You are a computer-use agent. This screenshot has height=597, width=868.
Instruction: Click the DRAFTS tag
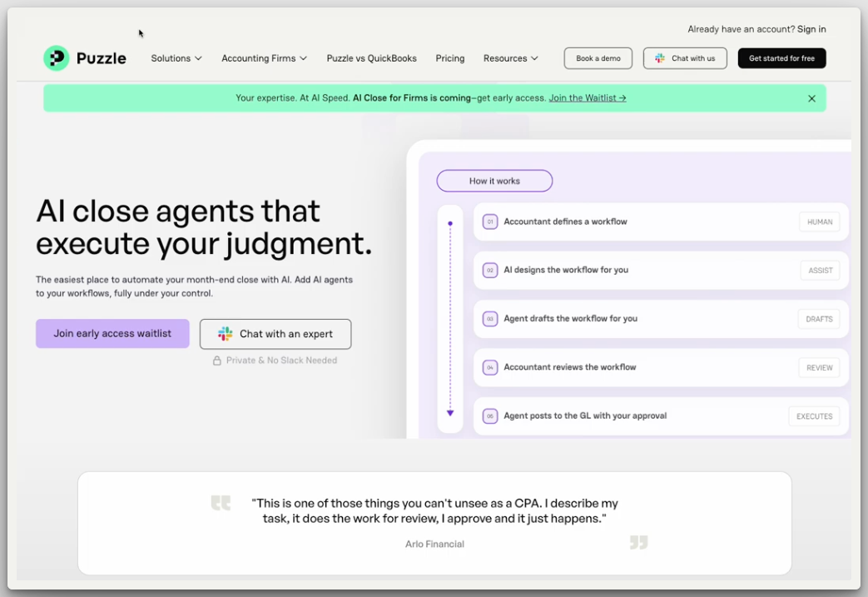(819, 319)
